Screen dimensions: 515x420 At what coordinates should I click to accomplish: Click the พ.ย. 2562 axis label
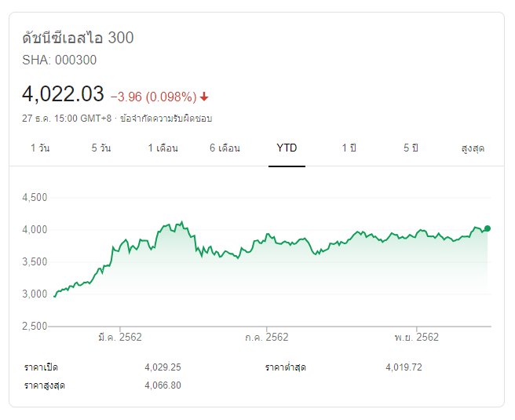416,337
